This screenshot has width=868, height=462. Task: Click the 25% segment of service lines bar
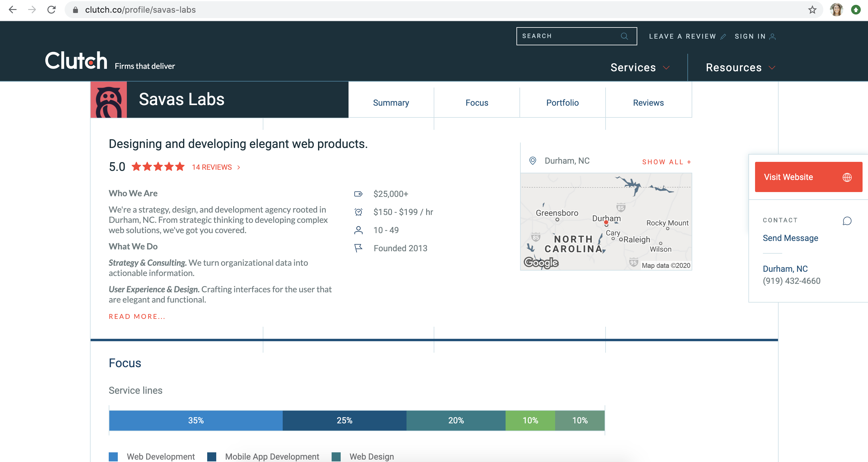tap(344, 421)
